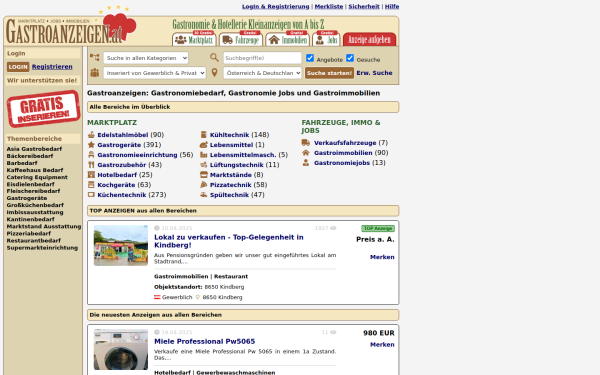The width and height of the screenshot is (600, 375).
Task: Click the Gastrozubehör cutlery icon
Action: point(91,165)
